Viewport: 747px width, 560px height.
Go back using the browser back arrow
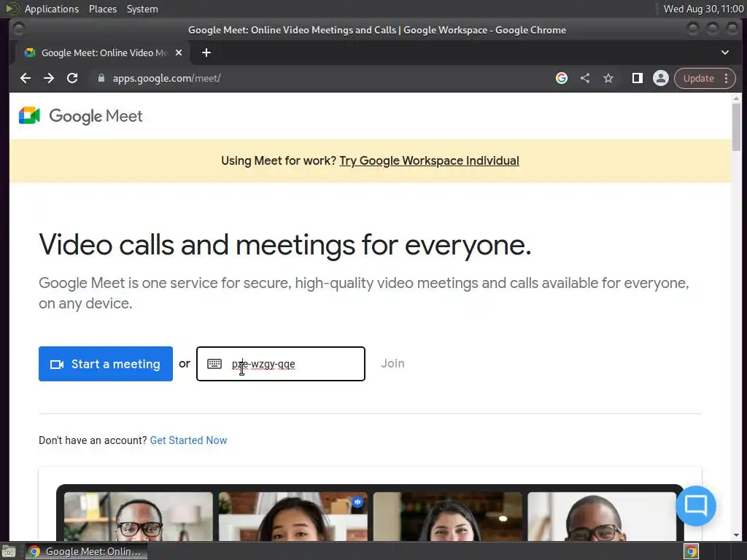[26, 78]
